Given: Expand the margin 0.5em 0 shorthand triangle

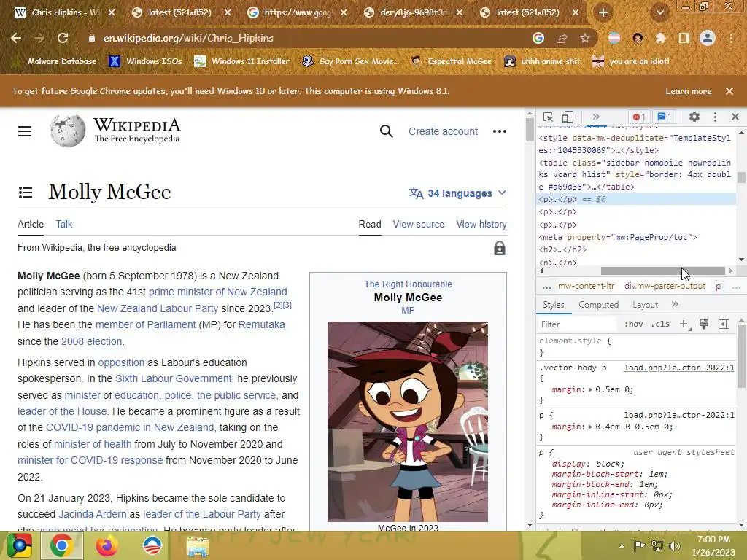Looking at the screenshot, I should click(x=590, y=389).
